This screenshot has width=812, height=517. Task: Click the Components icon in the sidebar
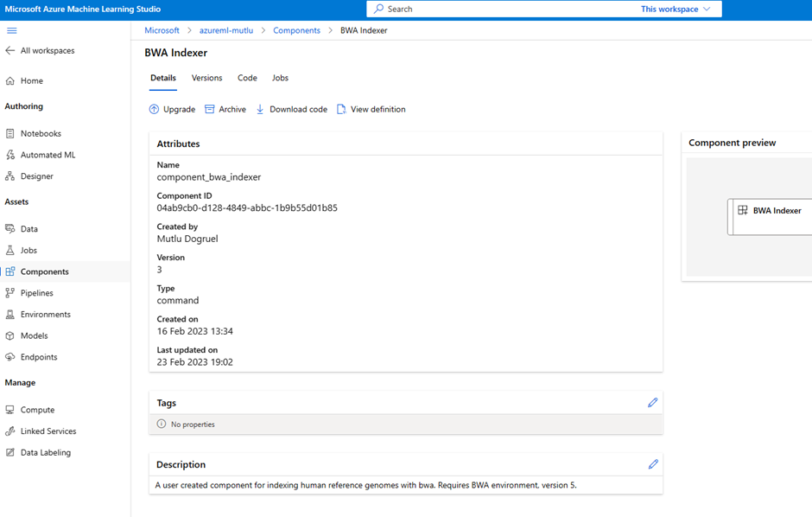pos(10,271)
